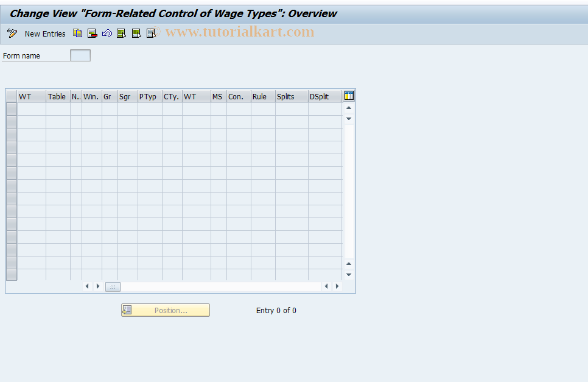Focus the Form name input field

pos(80,55)
